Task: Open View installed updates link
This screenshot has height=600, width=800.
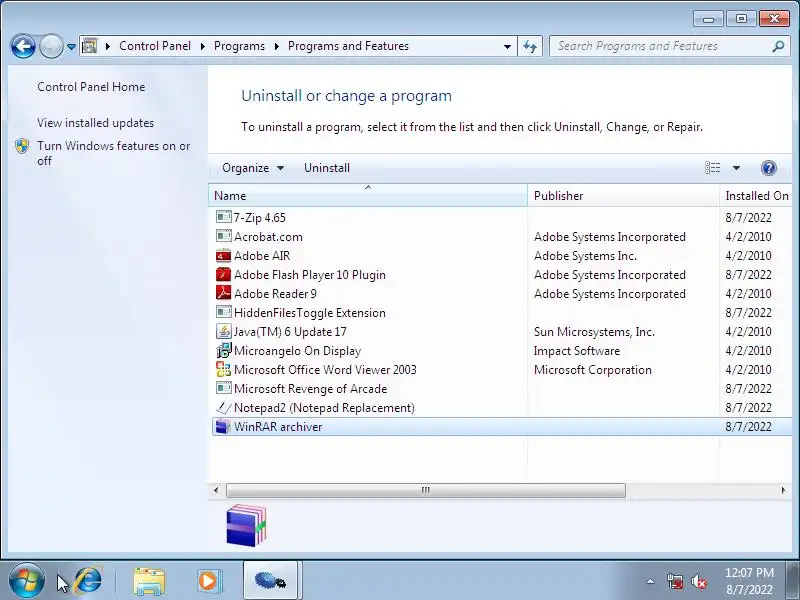Action: coord(95,123)
